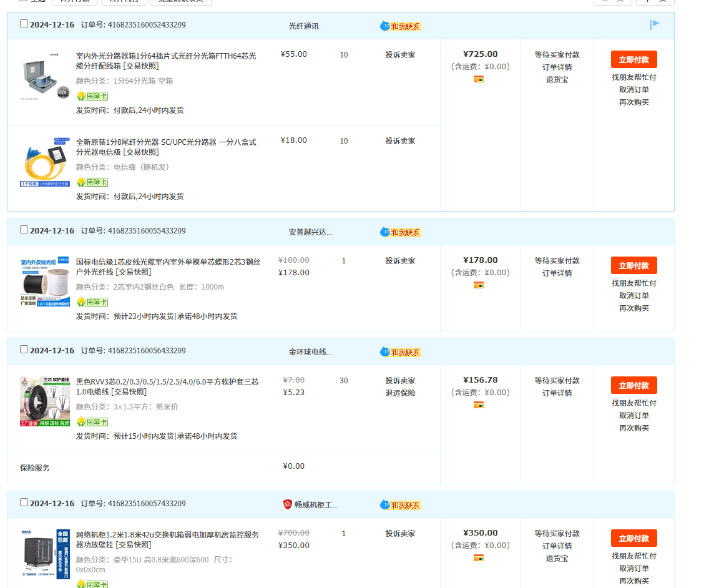Toggle the checkbox for order 4168235160057433209
The image size is (709, 588).
pos(24,502)
